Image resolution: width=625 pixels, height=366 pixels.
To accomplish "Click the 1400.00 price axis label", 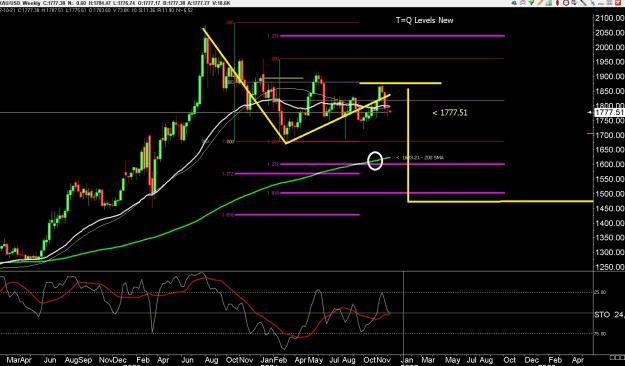I will [609, 223].
